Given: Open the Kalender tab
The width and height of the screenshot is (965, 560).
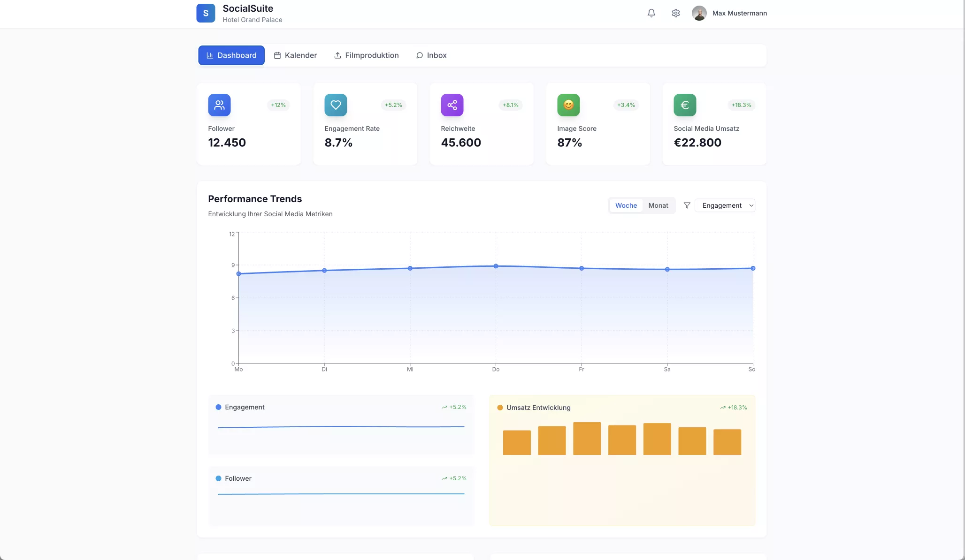Looking at the screenshot, I should coord(295,55).
